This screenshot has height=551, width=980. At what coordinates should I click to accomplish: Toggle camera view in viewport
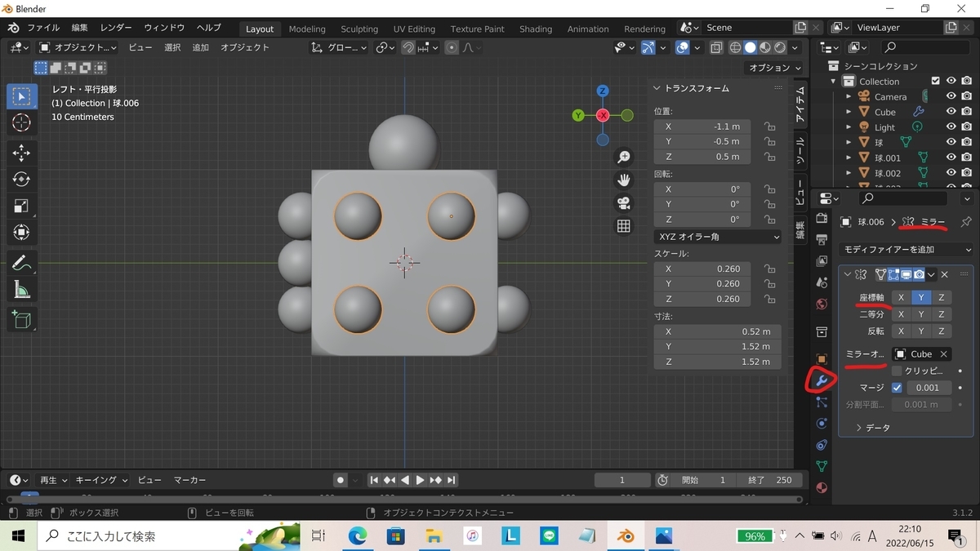click(x=624, y=202)
